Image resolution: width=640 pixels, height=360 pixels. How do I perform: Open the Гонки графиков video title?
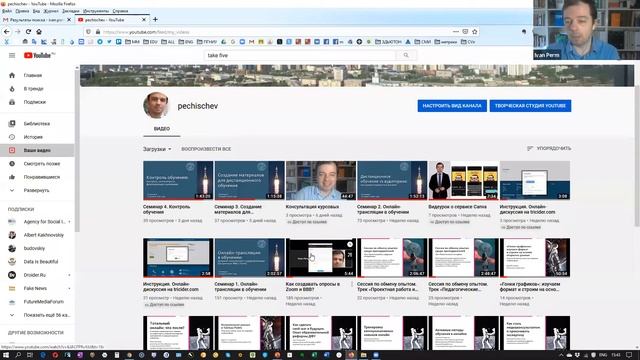pyautogui.click(x=530, y=287)
